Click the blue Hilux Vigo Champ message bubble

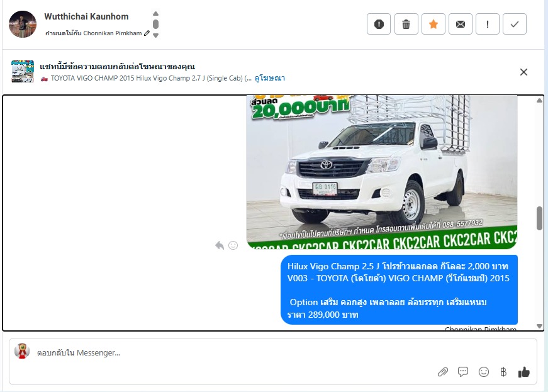[x=399, y=289]
